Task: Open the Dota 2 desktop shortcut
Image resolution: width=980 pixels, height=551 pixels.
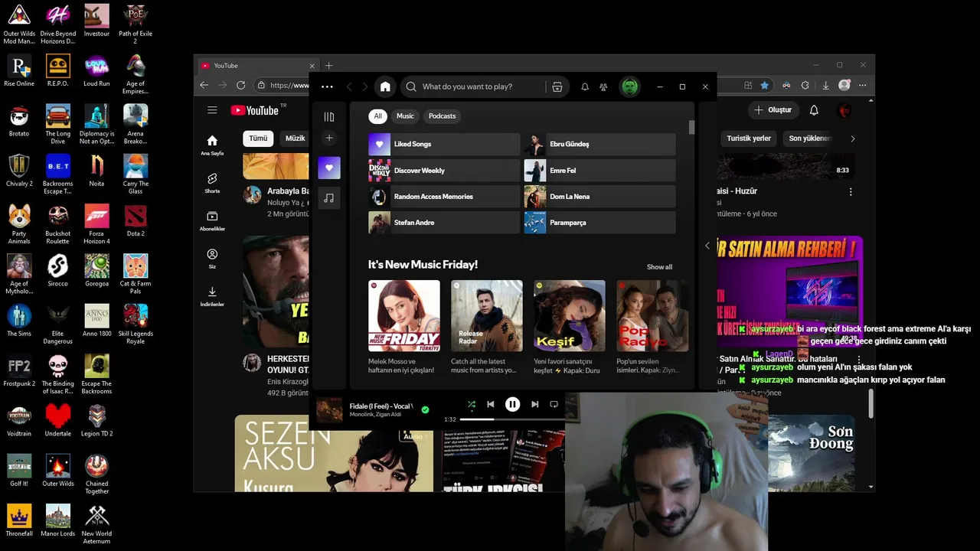Action: pos(136,220)
